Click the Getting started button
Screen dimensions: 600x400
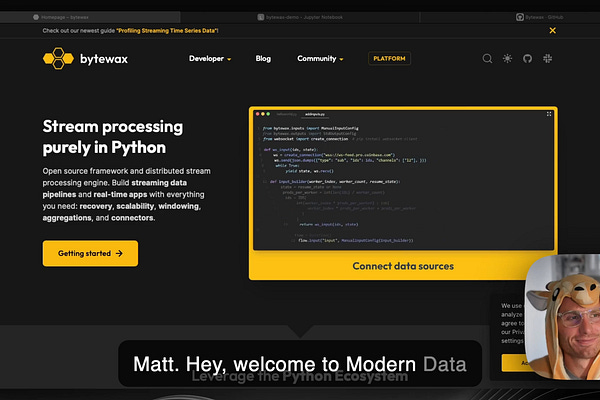click(x=90, y=253)
